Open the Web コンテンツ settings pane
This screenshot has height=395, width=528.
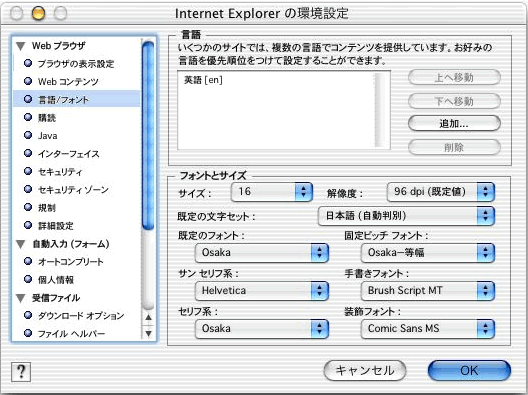coord(76,81)
